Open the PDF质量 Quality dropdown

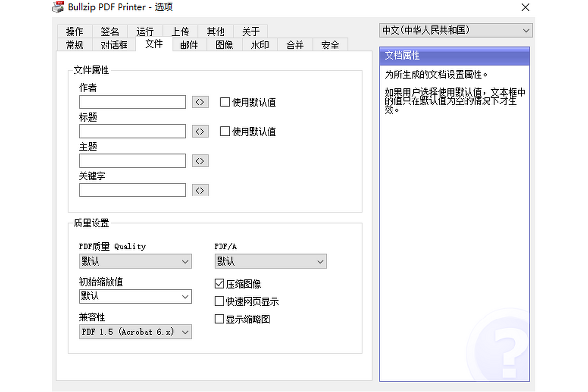click(x=135, y=261)
